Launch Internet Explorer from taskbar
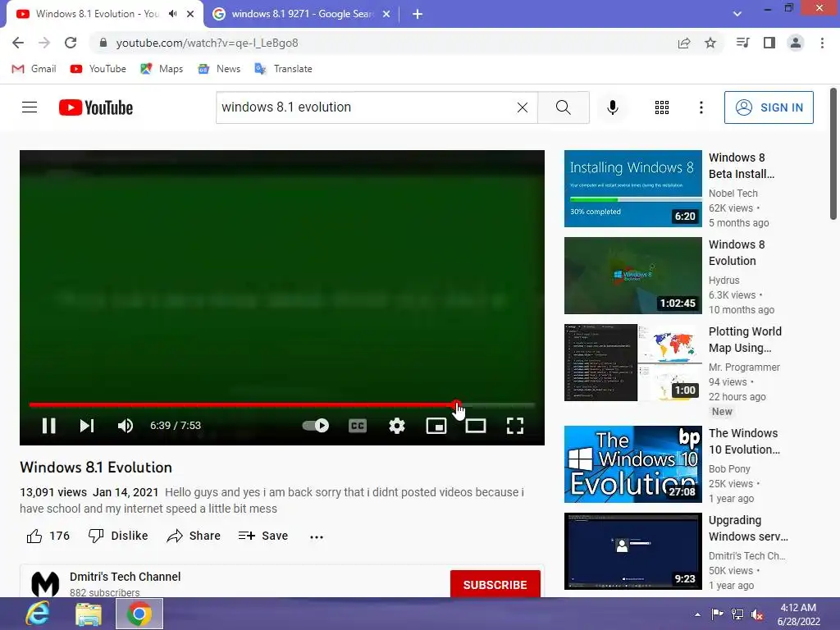The image size is (840, 630). [x=38, y=614]
